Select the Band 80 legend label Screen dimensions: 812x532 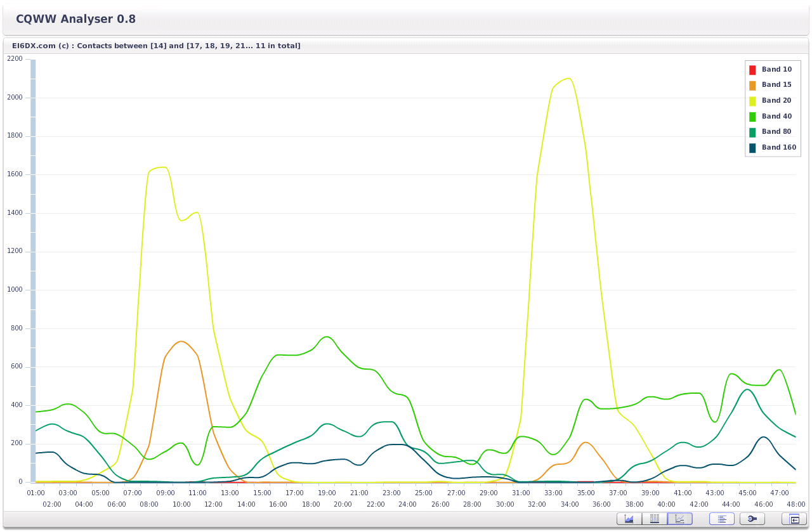pyautogui.click(x=776, y=132)
